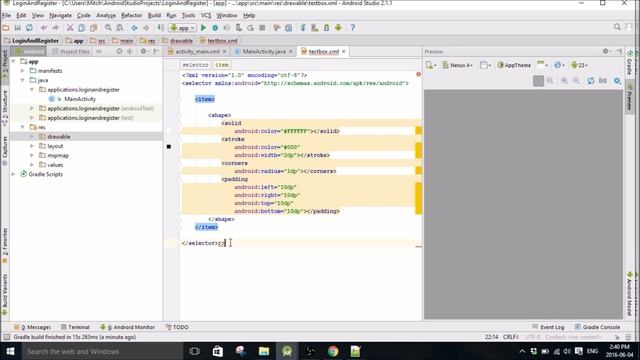Image resolution: width=640 pixels, height=360 pixels.
Task: Open the Terminal tool window button
Action: (75, 327)
